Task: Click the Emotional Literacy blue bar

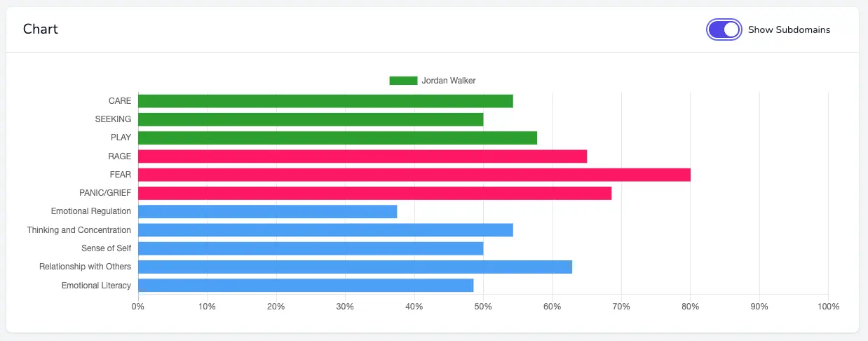Action: tap(306, 285)
